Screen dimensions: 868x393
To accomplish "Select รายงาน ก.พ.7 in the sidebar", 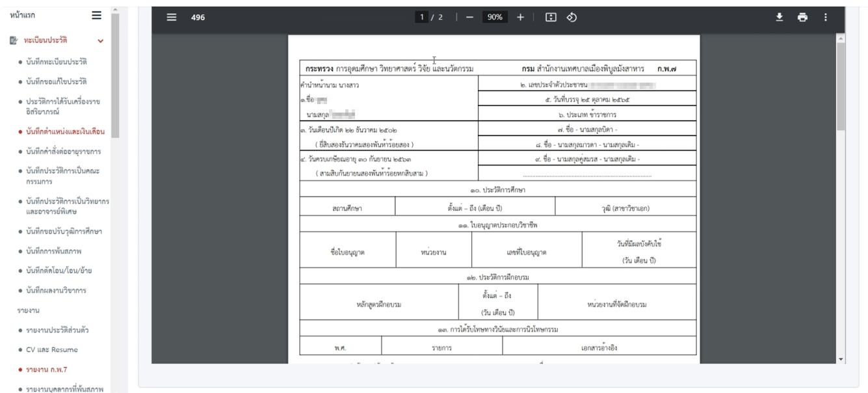I will coord(47,370).
